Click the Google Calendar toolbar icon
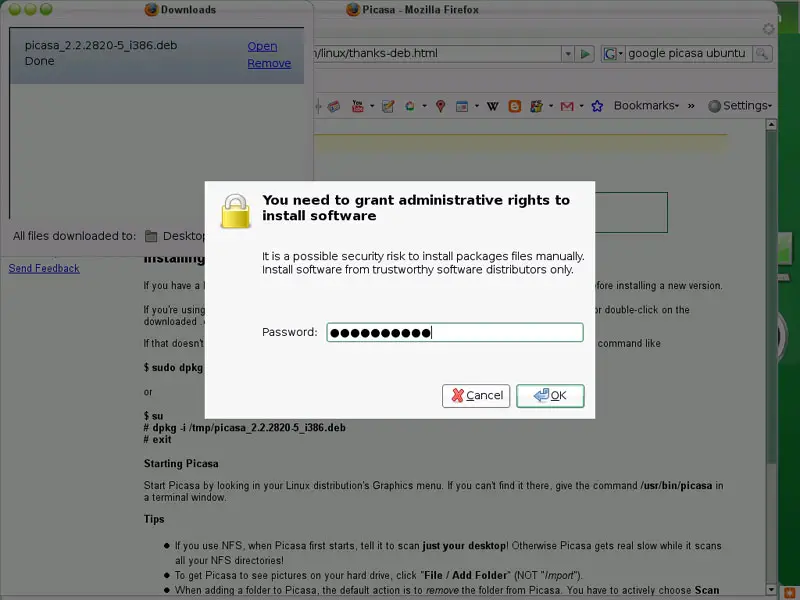The height and width of the screenshot is (600, 800). [462, 106]
